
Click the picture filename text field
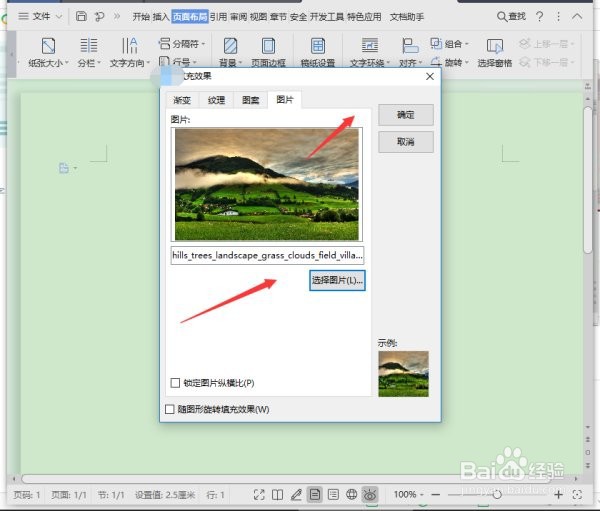pos(267,255)
